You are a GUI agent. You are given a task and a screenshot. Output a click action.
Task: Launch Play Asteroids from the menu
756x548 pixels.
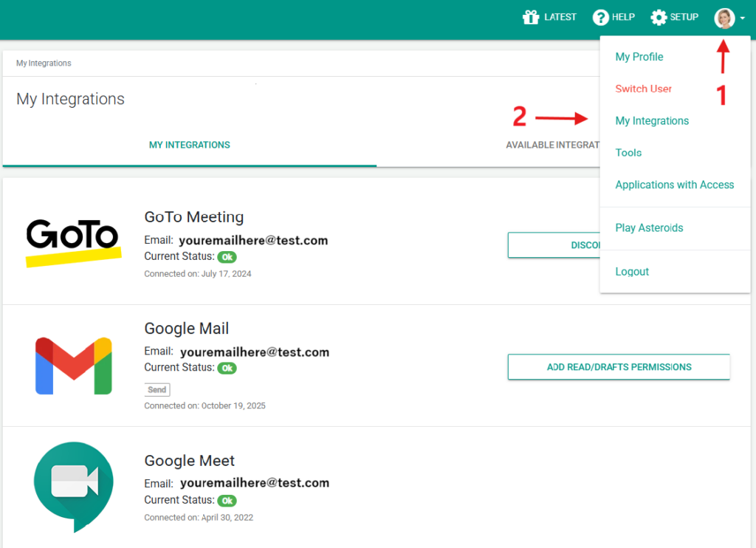(x=650, y=227)
